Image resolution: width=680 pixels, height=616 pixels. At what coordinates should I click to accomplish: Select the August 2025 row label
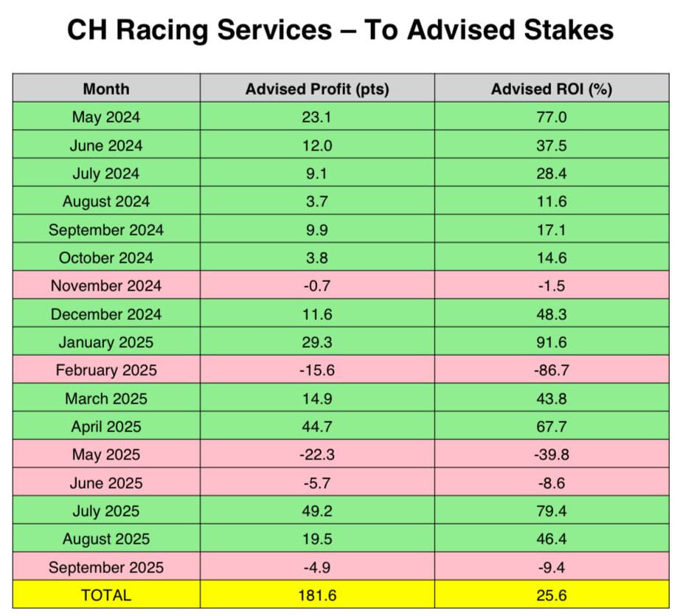pos(106,539)
